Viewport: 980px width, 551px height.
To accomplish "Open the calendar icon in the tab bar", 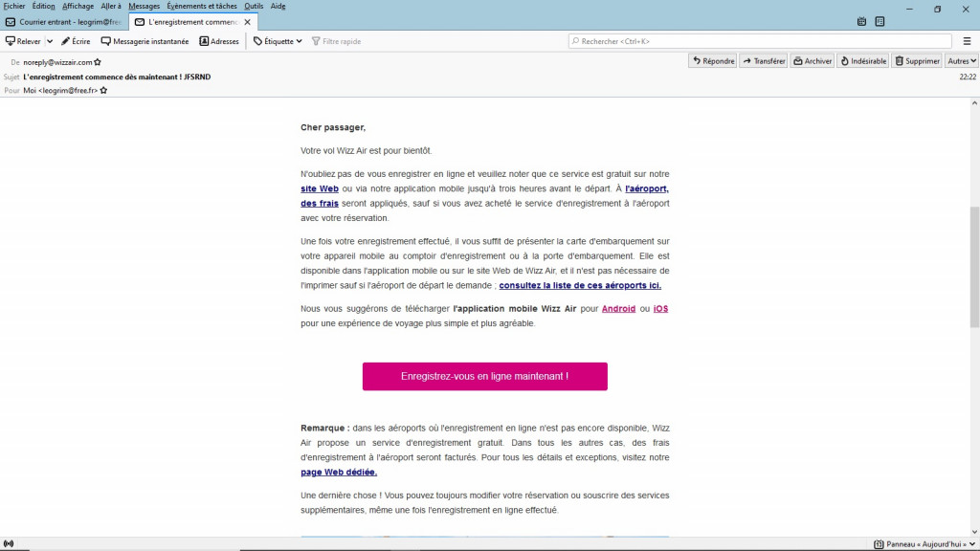I will pyautogui.click(x=862, y=21).
